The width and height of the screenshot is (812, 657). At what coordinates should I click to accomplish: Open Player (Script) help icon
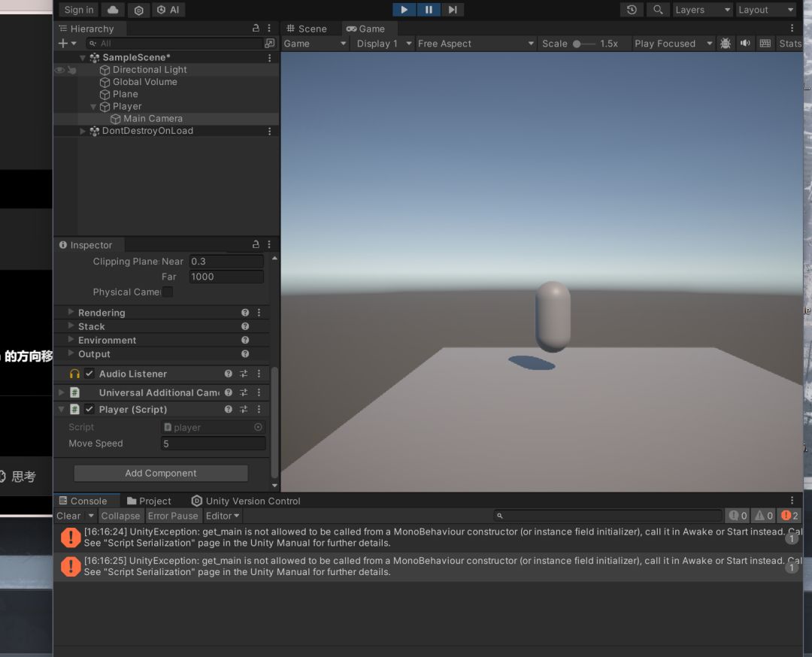point(229,410)
